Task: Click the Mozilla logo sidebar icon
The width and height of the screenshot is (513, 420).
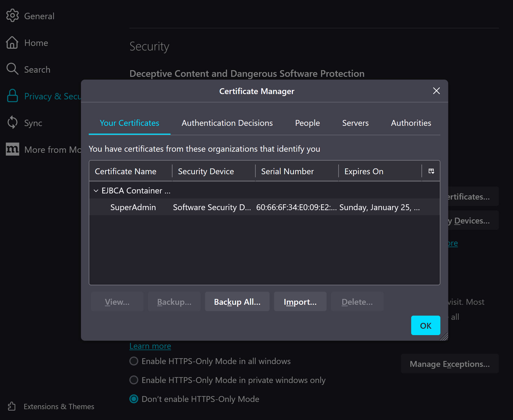Action: tap(12, 149)
